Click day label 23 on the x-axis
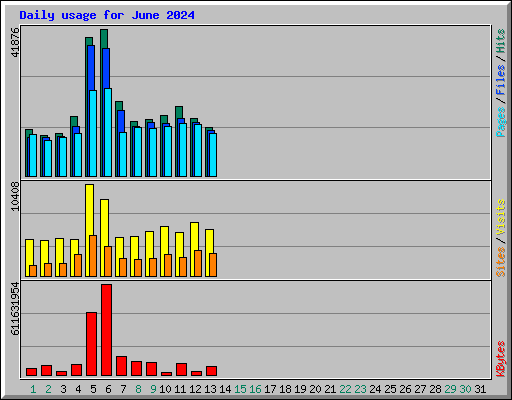512x400 pixels. pos(360,389)
